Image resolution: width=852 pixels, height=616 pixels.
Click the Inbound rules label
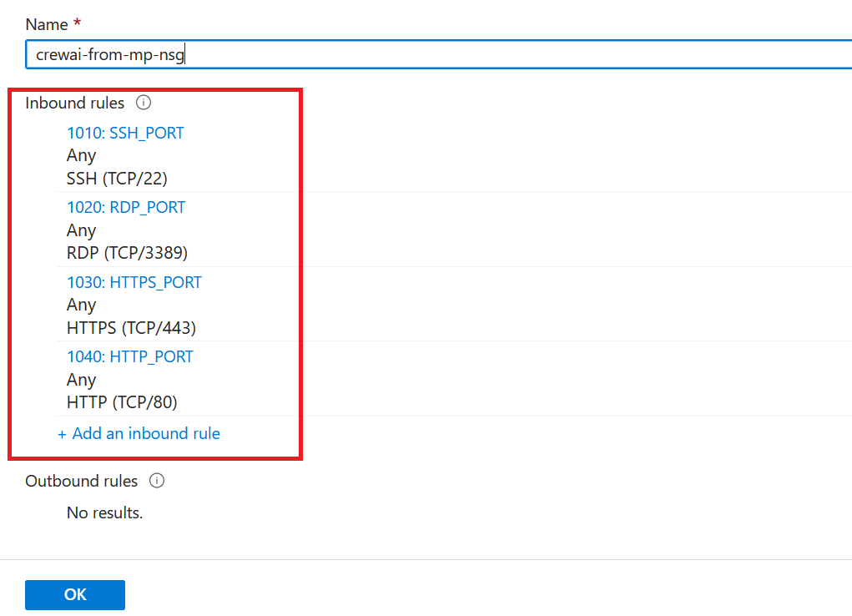pyautogui.click(x=75, y=103)
